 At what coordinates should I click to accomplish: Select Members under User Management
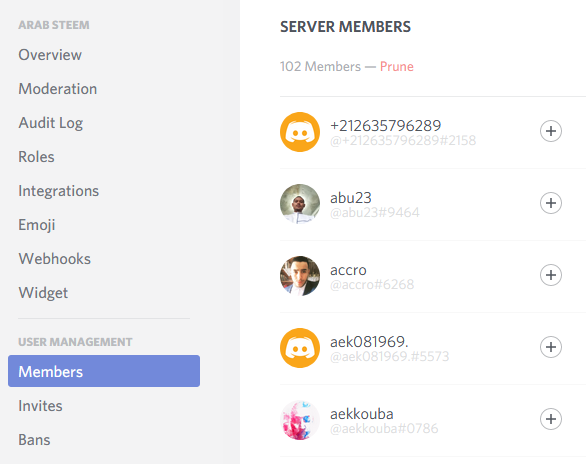tap(104, 371)
